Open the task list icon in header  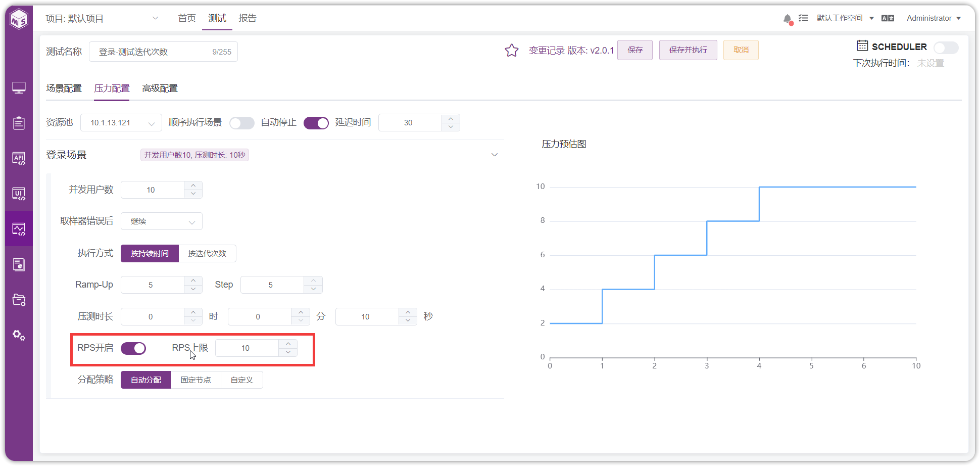click(803, 18)
